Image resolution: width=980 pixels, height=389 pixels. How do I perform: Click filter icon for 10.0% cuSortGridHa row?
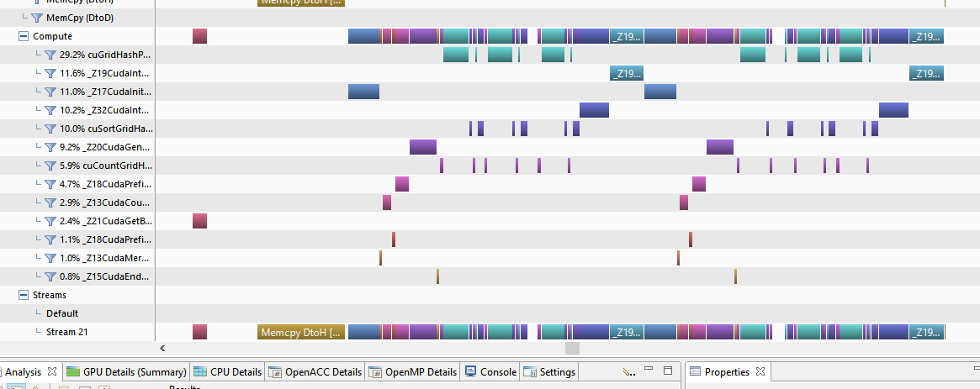50,129
